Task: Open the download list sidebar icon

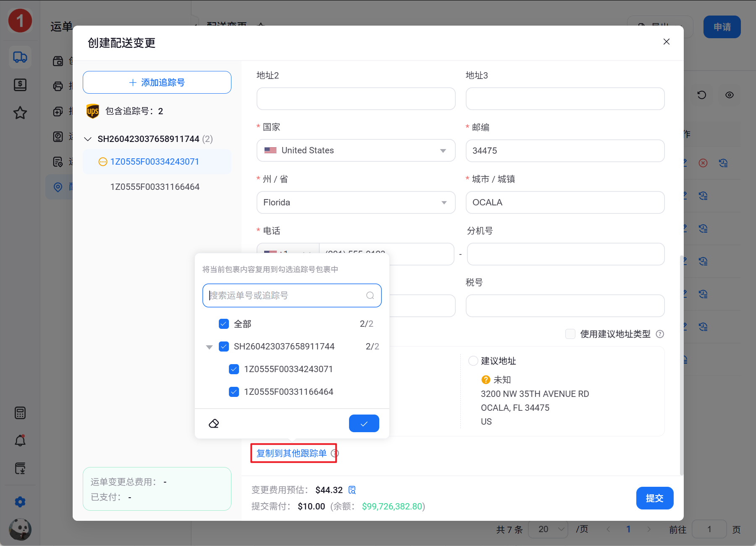Action: [x=20, y=468]
